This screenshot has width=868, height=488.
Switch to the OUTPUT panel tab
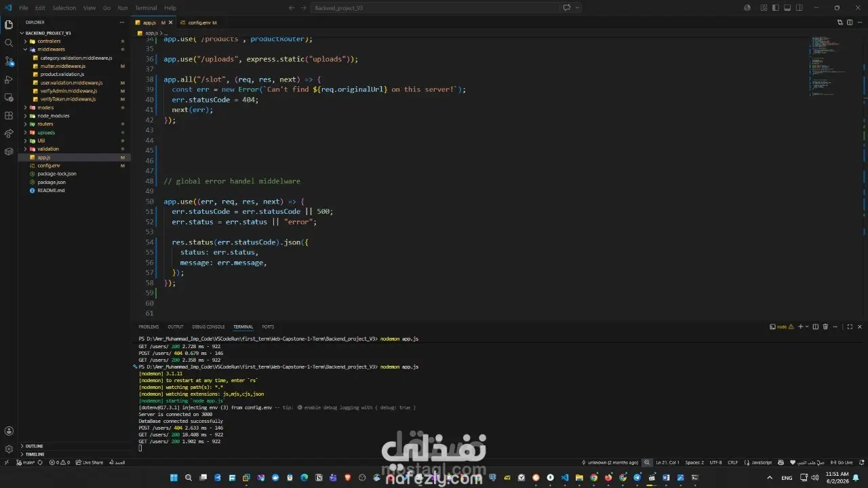click(176, 326)
